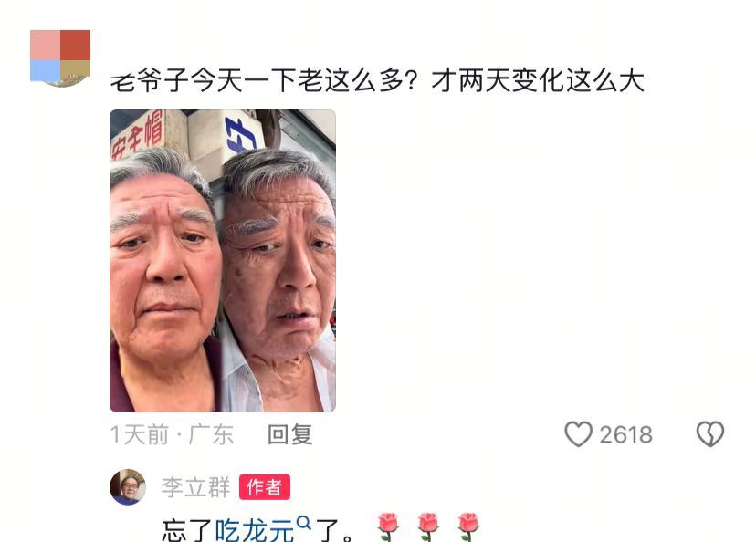Tap the 广东 location label
756x542 pixels.
[211, 434]
